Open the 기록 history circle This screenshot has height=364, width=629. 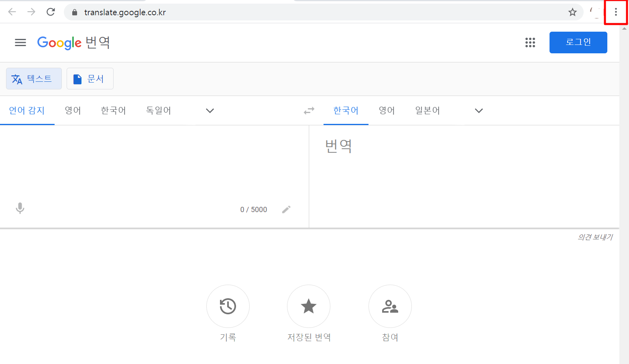[x=228, y=306]
